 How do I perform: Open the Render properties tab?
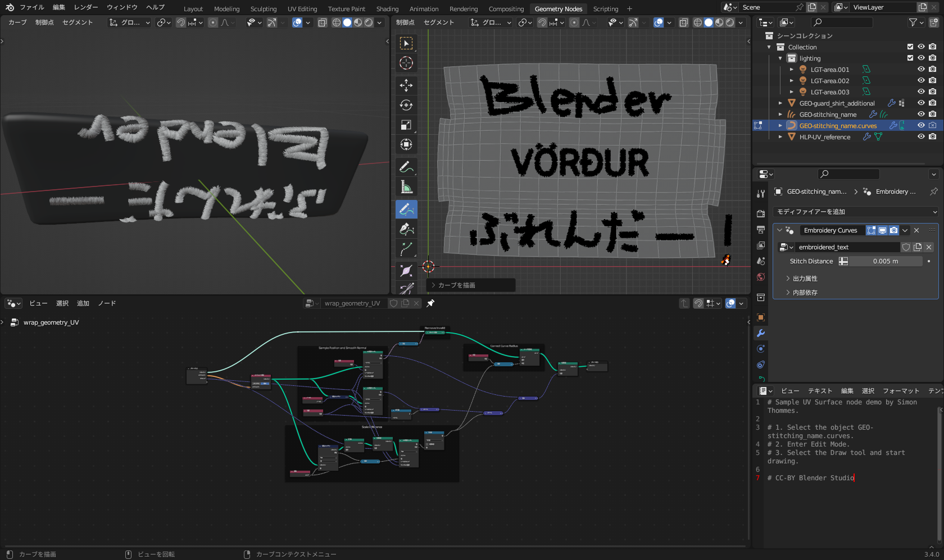point(761,214)
